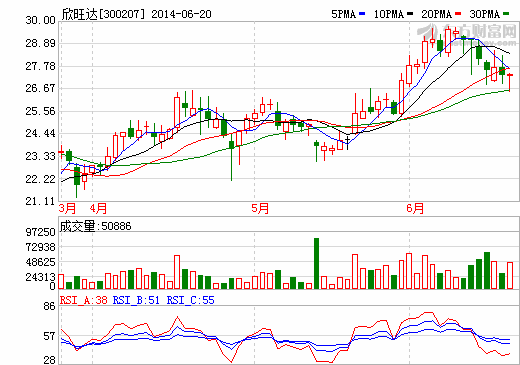Click the 3月 month marker
The height and width of the screenshot is (365, 520).
[67, 209]
